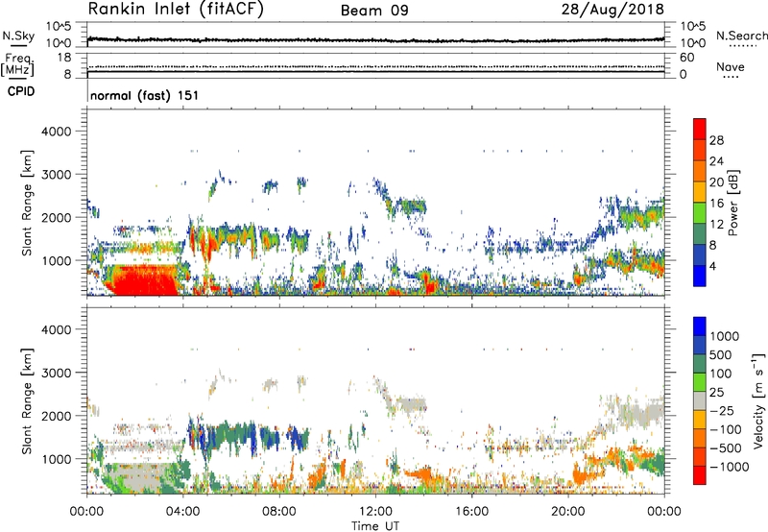The height and width of the screenshot is (532, 768).
Task: Click the '20:00' time tick label
Action: [x=567, y=512]
